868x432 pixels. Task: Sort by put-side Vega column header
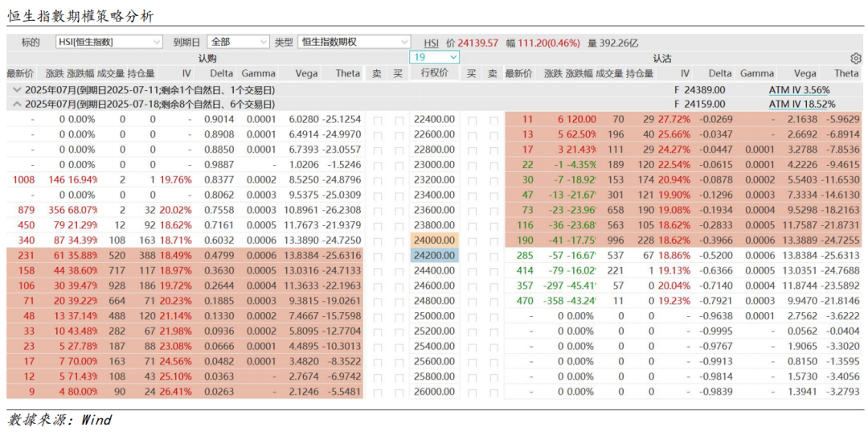click(805, 73)
